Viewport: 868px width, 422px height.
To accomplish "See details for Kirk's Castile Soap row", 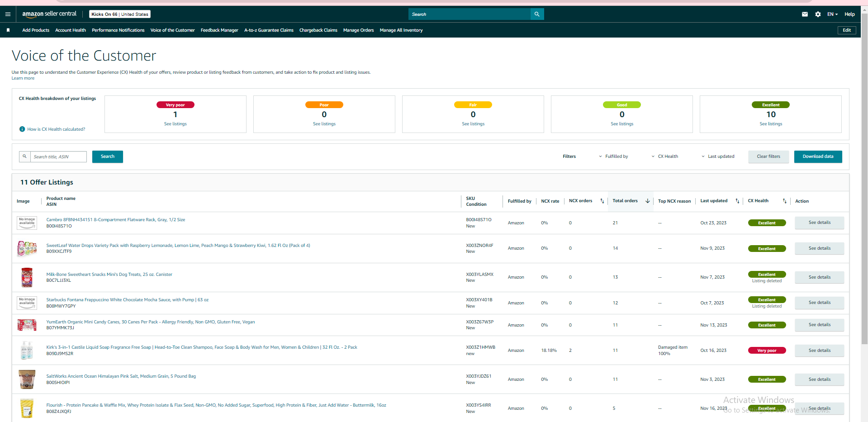I will [819, 351].
